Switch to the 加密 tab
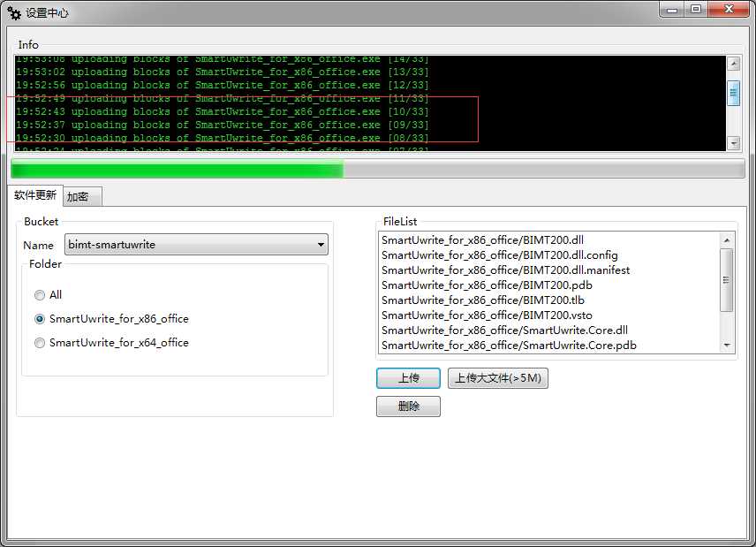Screen dimensions: 756x547 pyautogui.click(x=82, y=197)
